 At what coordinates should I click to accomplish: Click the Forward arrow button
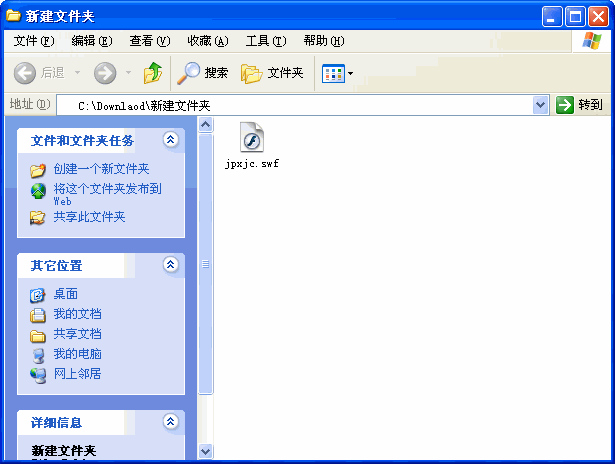coord(105,73)
